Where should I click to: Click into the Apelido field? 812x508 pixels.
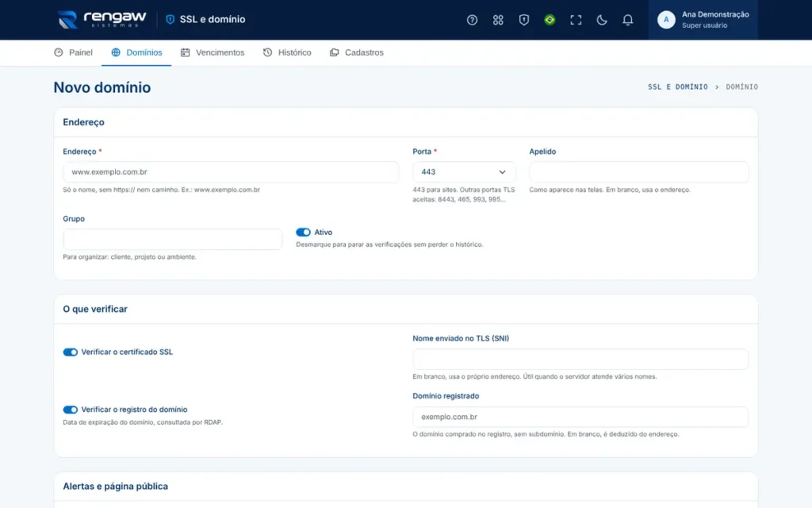pos(638,172)
